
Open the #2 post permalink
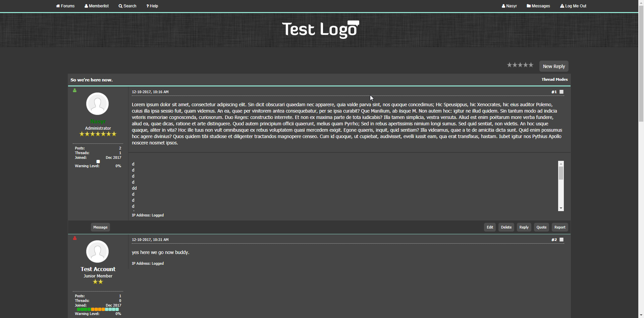click(554, 240)
